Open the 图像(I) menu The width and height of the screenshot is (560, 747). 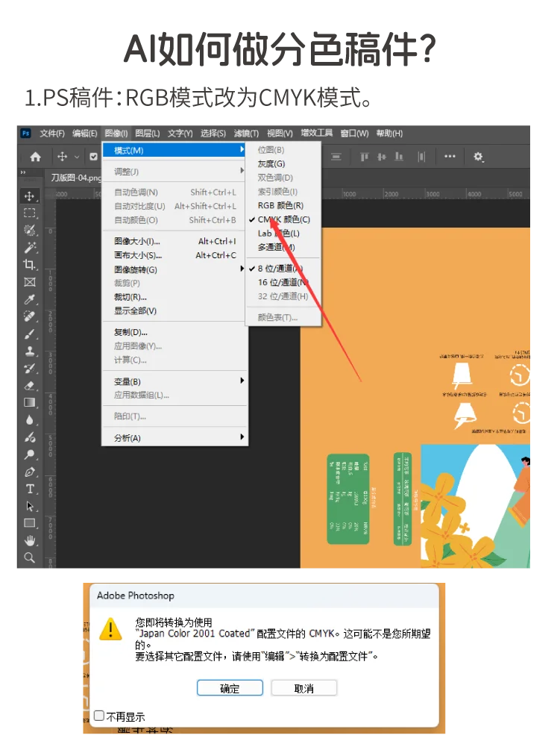pyautogui.click(x=116, y=134)
